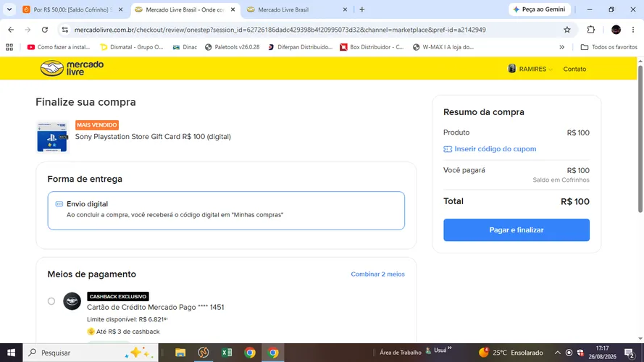The image size is (644, 362).
Task: Click the taskbar Pesquisar search box
Action: click(x=91, y=353)
